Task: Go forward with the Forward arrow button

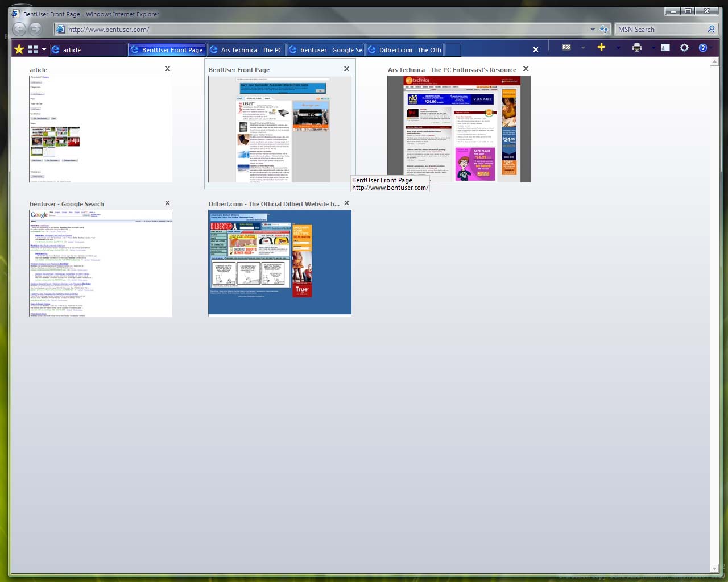Action: coord(35,29)
